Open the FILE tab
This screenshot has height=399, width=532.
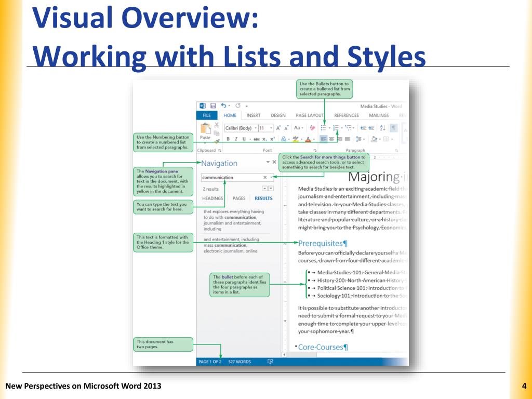tap(207, 115)
